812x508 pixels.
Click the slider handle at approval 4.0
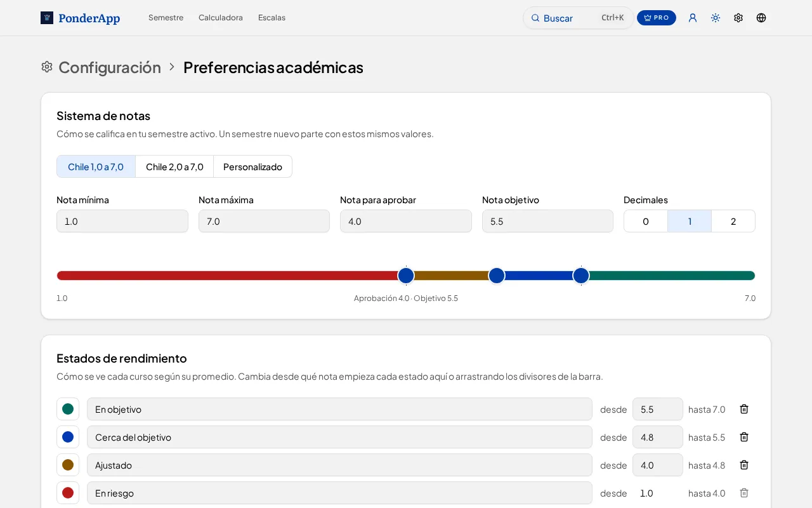pyautogui.click(x=406, y=276)
